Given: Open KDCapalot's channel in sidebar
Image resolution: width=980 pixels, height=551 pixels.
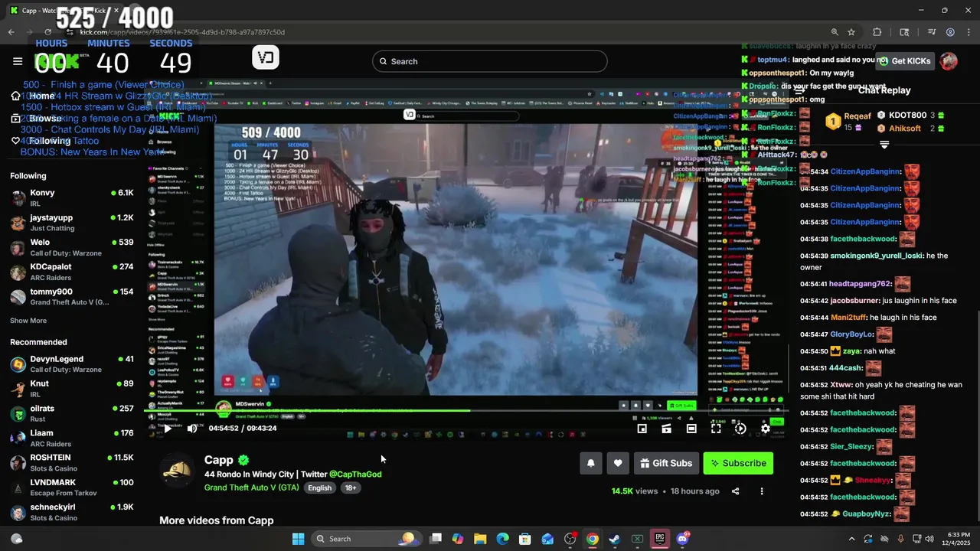Looking at the screenshot, I should pyautogui.click(x=73, y=272).
